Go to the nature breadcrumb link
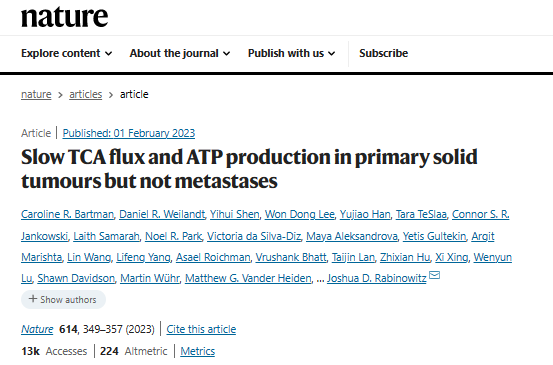 [x=36, y=95]
